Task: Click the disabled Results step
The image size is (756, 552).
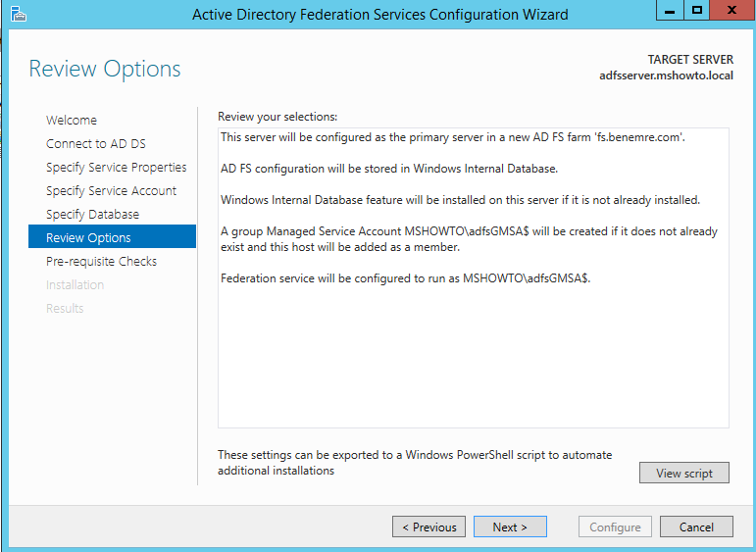Action: pyautogui.click(x=65, y=309)
